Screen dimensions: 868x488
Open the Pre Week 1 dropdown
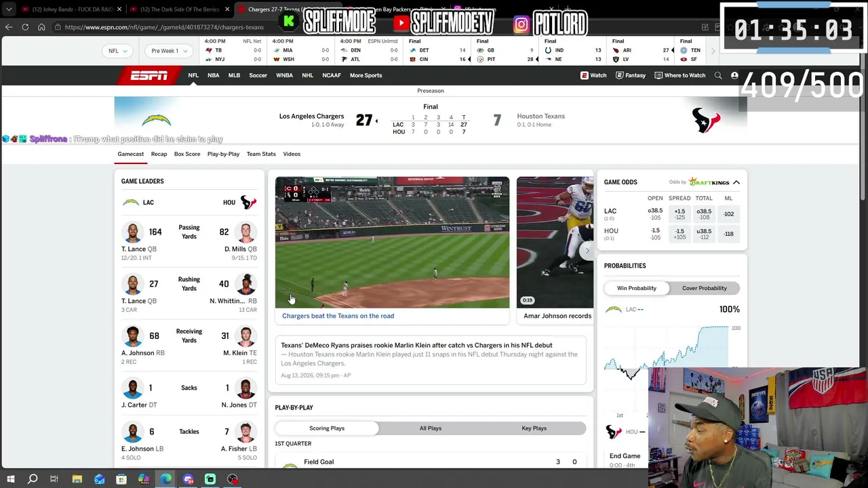(x=169, y=51)
